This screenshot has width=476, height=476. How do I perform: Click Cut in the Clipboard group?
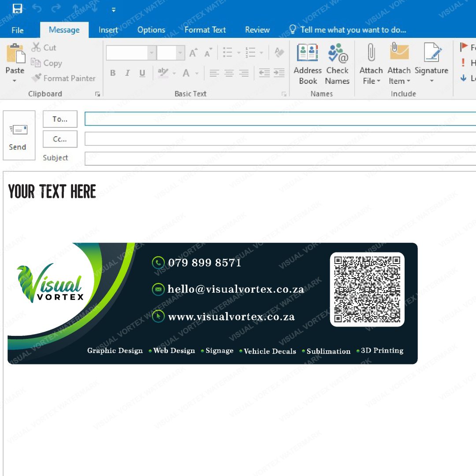44,47
